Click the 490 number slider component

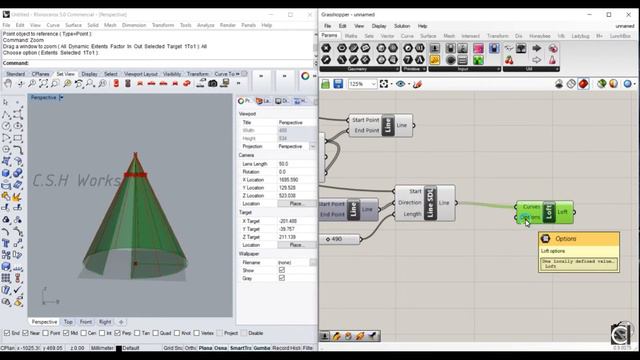pyautogui.click(x=341, y=239)
